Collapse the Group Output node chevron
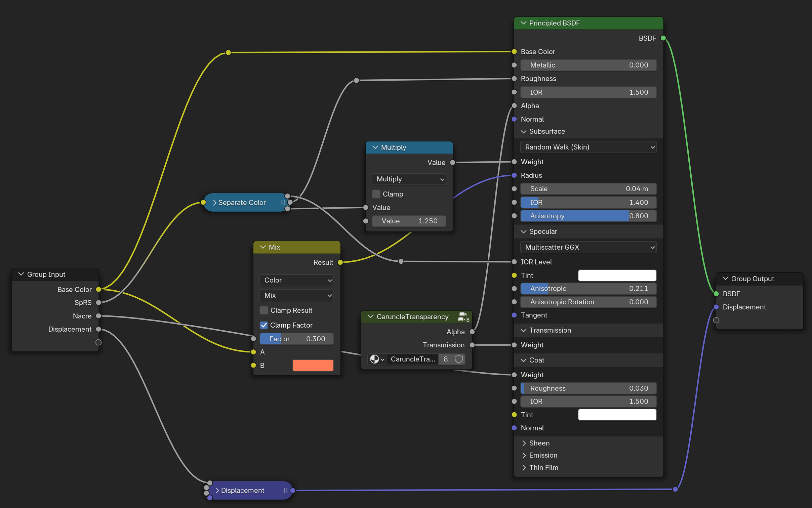This screenshot has width=812, height=508. [x=725, y=279]
